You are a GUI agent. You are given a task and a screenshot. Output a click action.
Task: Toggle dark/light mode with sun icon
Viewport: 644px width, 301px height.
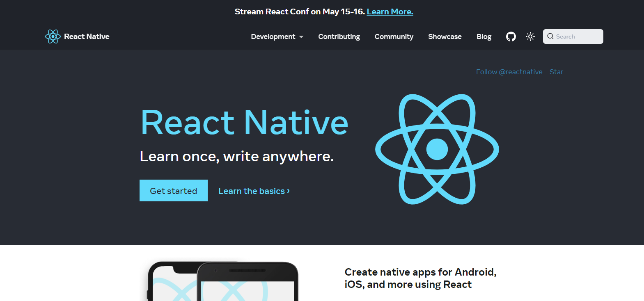tap(530, 36)
